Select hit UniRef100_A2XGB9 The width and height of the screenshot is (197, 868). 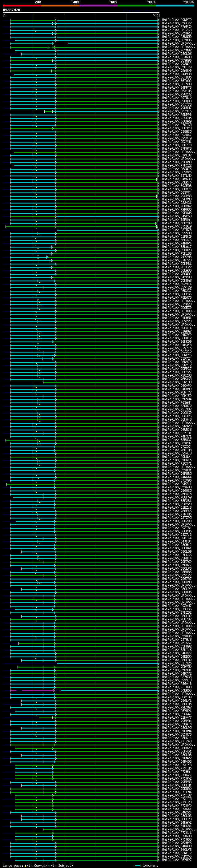177,57
